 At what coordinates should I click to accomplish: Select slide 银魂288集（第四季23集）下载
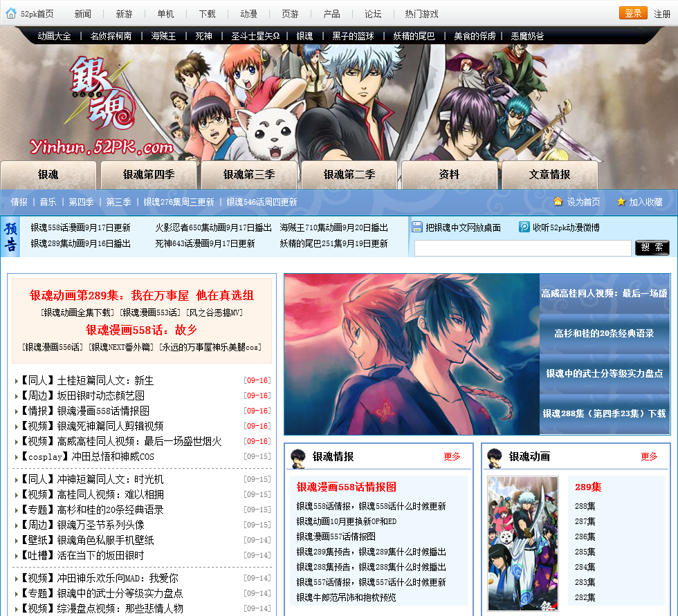[x=605, y=414]
